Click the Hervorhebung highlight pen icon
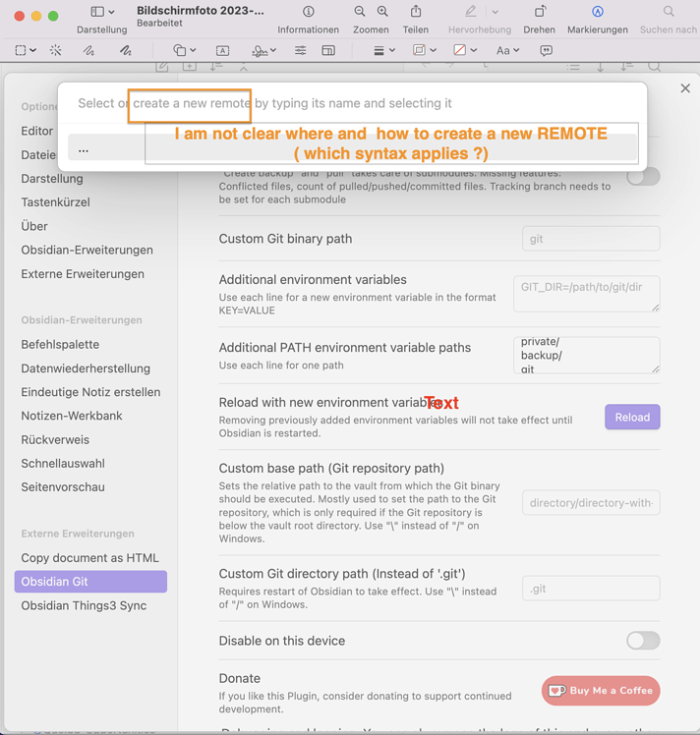Screen dimensions: 700x735 pos(470,11)
